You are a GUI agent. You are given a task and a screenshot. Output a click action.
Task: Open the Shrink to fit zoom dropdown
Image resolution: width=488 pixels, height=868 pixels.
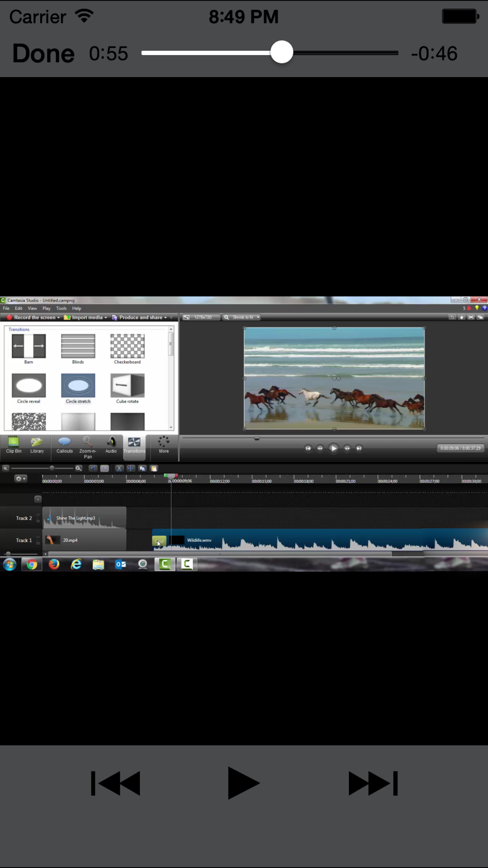242,317
